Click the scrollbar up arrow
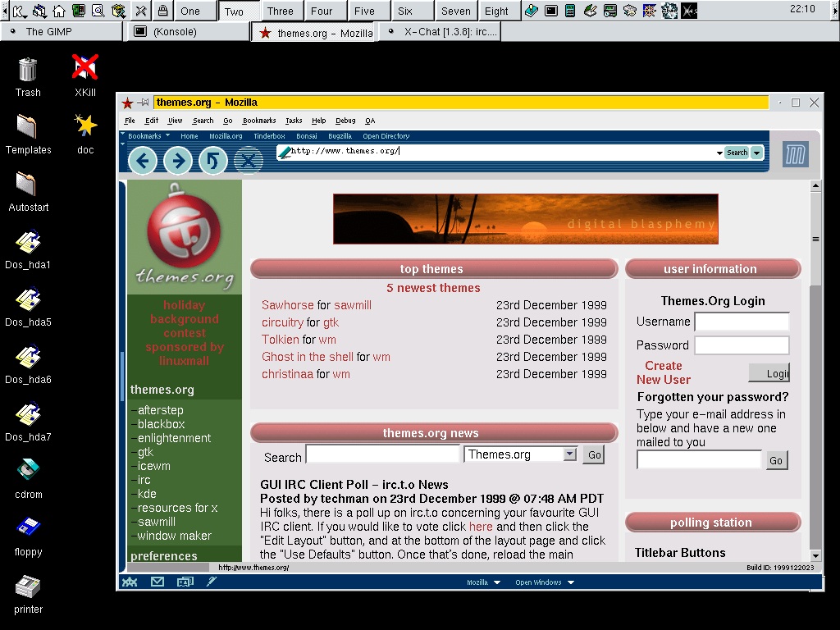840x630 pixels. pyautogui.click(x=815, y=186)
